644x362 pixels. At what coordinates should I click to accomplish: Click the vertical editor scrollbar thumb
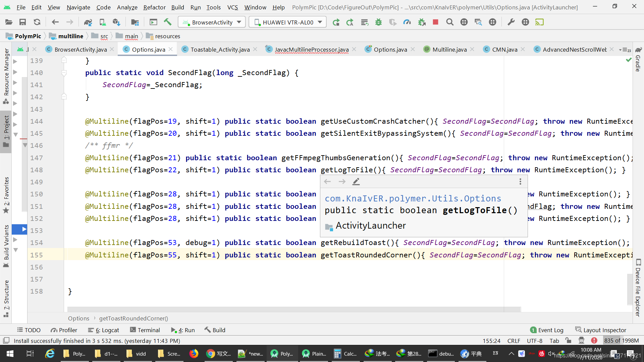point(630,289)
